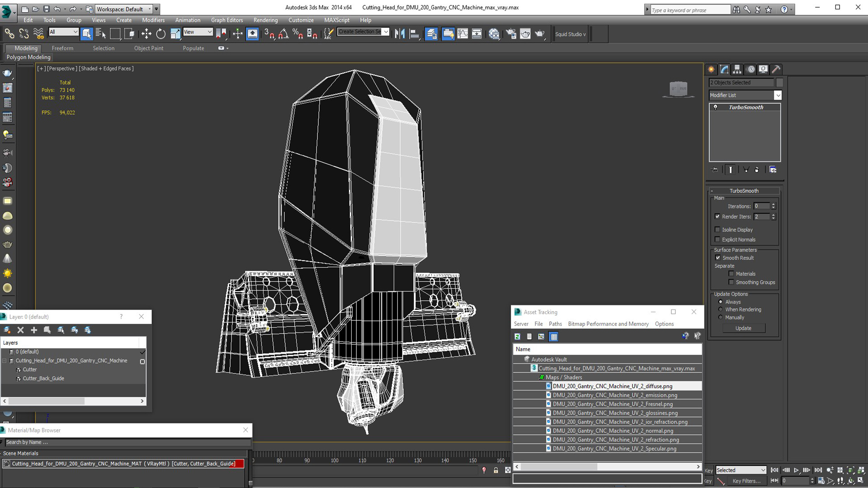868x488 pixels.
Task: Activate the Select and Rotate tool
Action: (160, 33)
